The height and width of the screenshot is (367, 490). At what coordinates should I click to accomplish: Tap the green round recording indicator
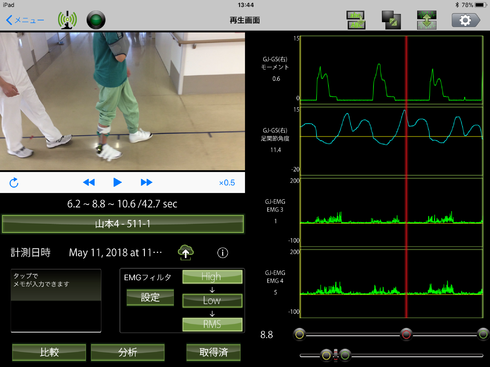[96, 20]
